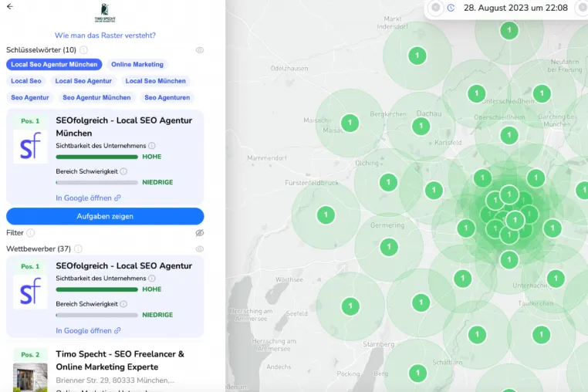Click rank marker below Taufkirchen label
588x392 pixels.
click(541, 335)
